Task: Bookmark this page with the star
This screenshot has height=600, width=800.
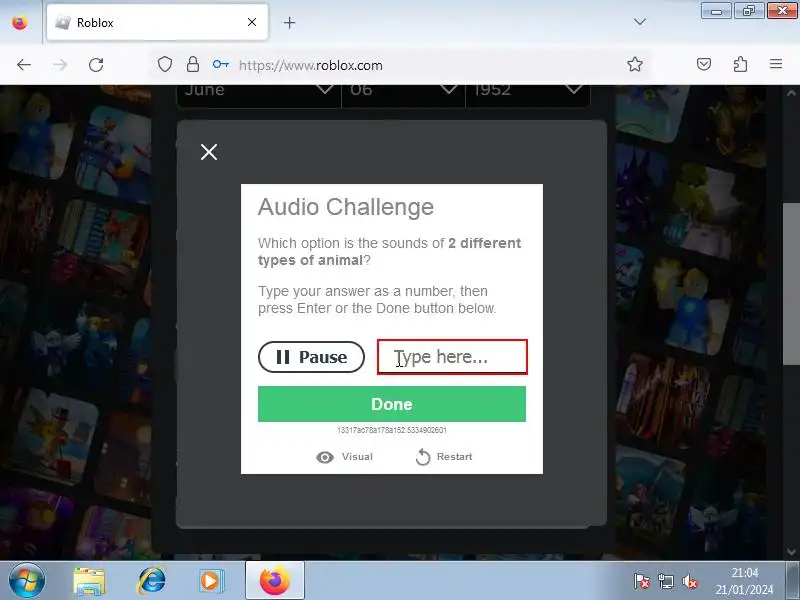Action: click(x=635, y=64)
